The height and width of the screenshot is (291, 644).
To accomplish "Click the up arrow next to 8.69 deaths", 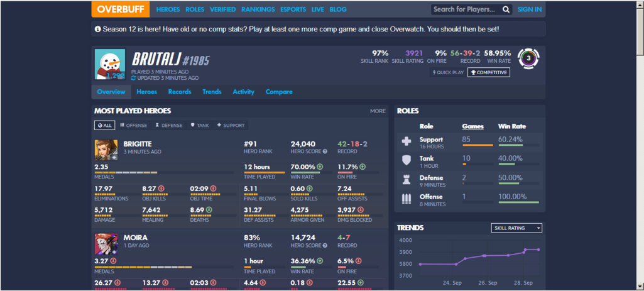I will click(x=209, y=210).
